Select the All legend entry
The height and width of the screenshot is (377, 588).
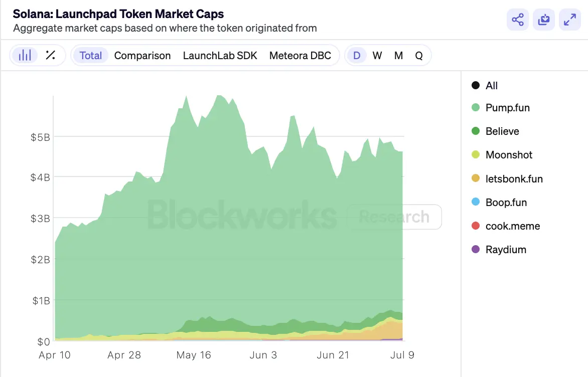(491, 86)
